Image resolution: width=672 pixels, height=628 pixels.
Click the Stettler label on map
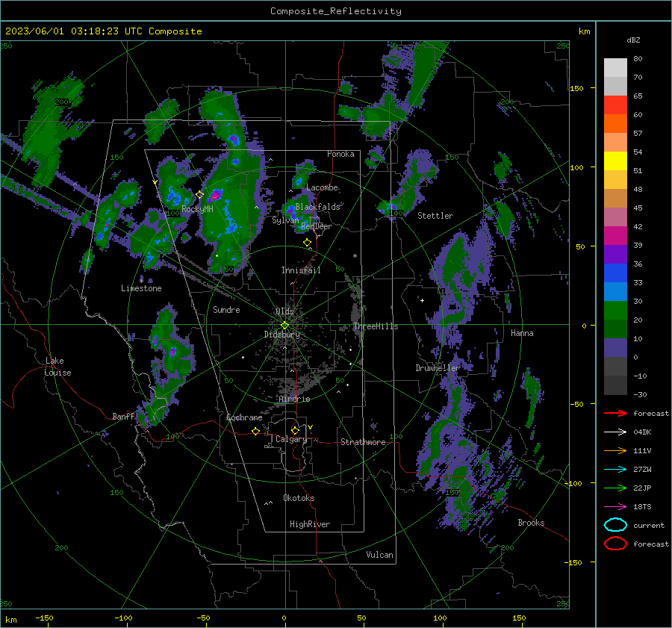(x=435, y=216)
